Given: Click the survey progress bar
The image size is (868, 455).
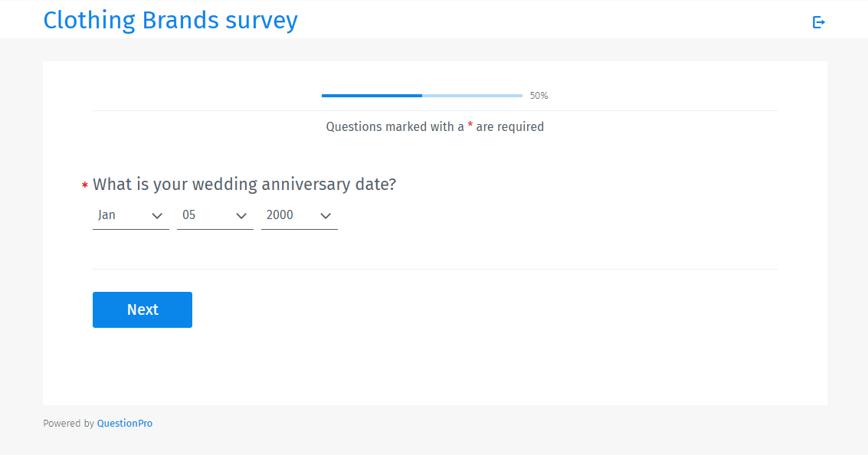Looking at the screenshot, I should click(x=421, y=95).
